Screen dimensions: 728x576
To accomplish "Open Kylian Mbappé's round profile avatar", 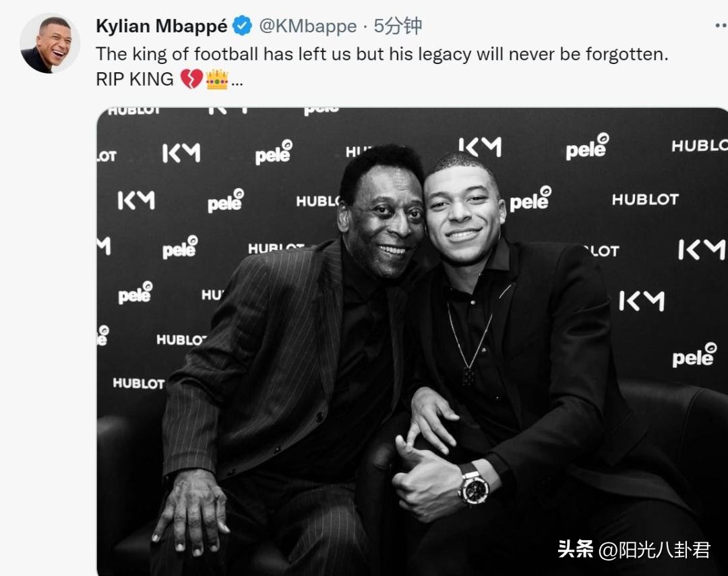I will point(50,43).
